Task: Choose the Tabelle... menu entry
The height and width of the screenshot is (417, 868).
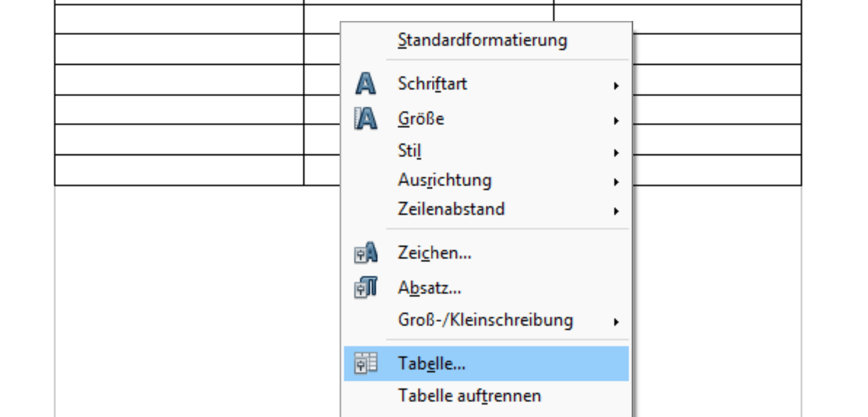Action: coord(432,363)
